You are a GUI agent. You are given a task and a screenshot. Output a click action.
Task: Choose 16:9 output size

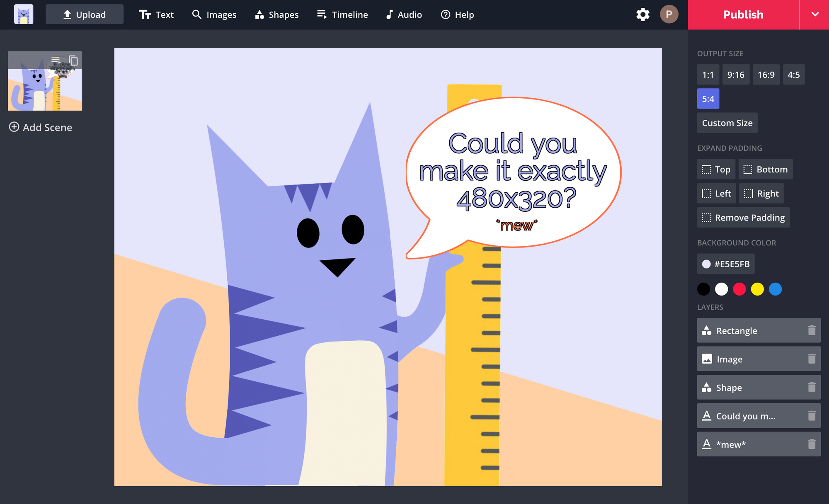(x=766, y=75)
